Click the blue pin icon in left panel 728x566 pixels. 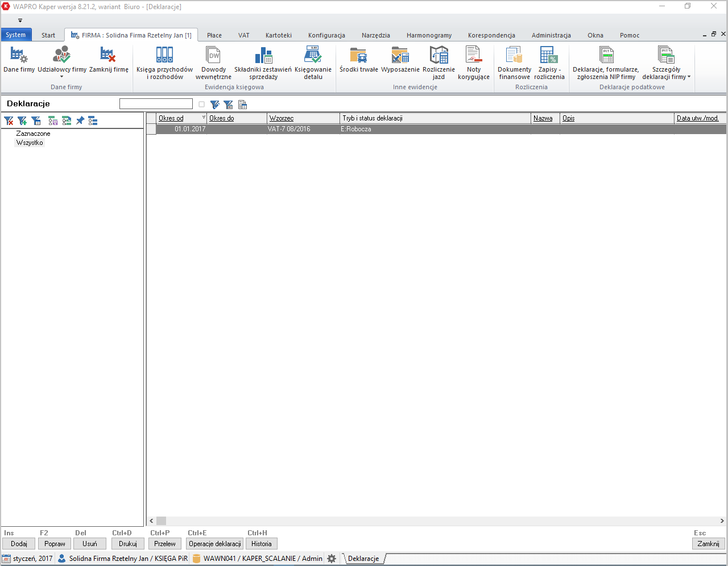pos(80,120)
